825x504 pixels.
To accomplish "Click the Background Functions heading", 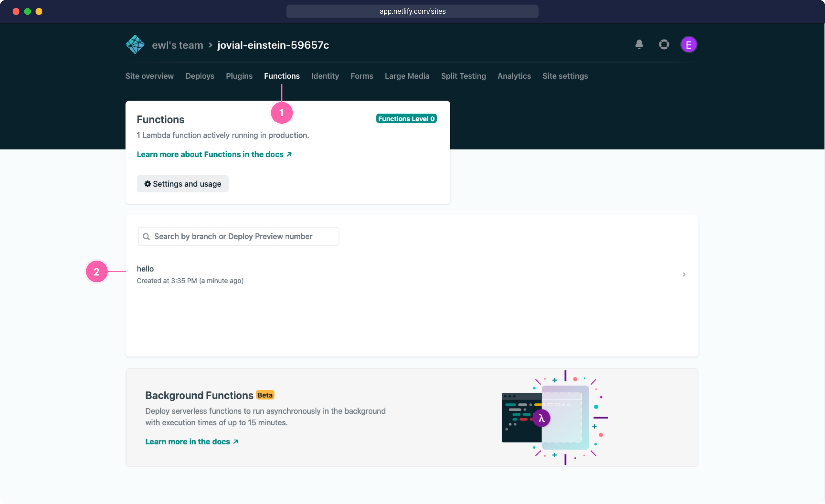I will pyautogui.click(x=199, y=395).
